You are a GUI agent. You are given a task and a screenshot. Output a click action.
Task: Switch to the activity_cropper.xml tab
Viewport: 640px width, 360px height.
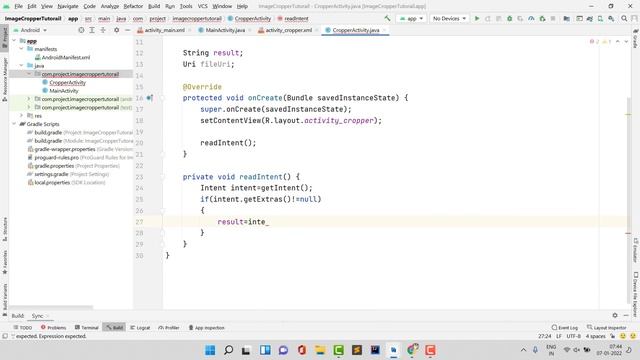coord(289,30)
